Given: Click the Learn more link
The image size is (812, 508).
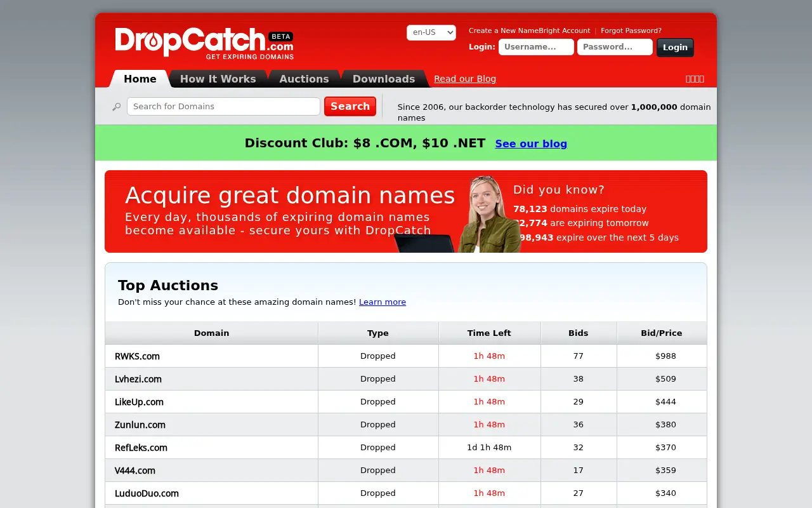Looking at the screenshot, I should pyautogui.click(x=383, y=302).
